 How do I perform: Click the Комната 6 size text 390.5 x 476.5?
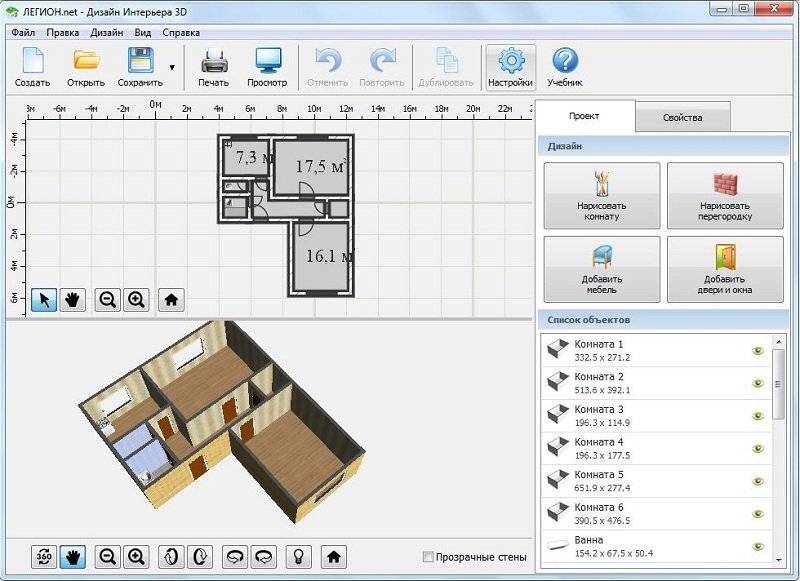(x=602, y=521)
